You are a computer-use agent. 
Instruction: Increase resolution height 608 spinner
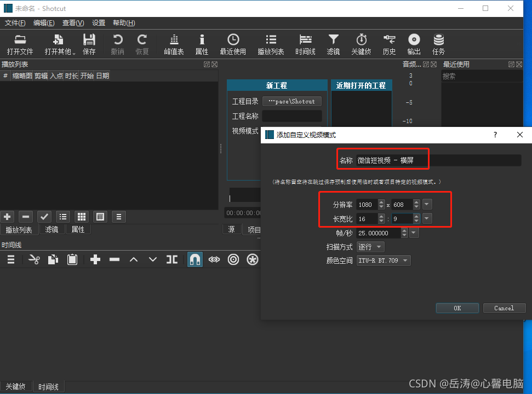click(x=416, y=202)
